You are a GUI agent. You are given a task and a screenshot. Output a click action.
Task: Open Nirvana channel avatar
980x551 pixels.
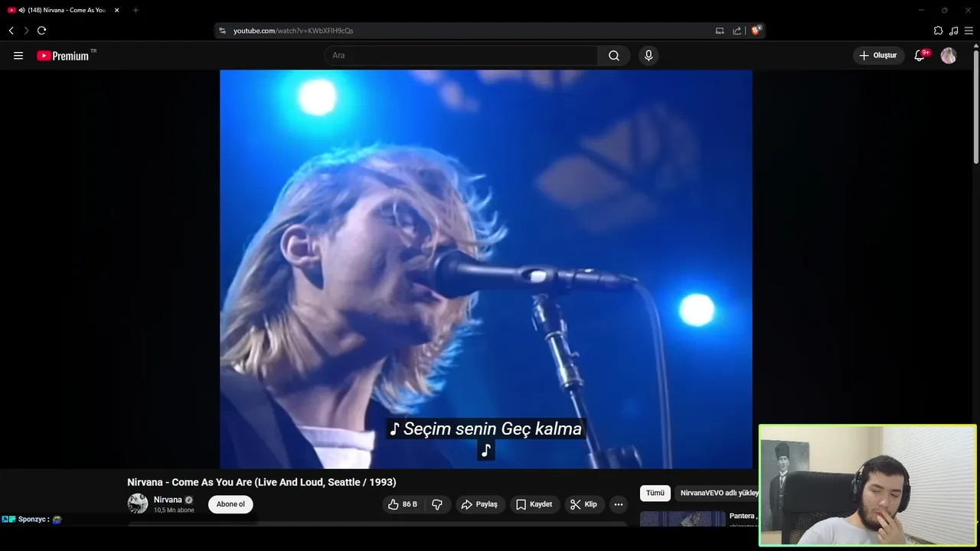[x=138, y=504]
